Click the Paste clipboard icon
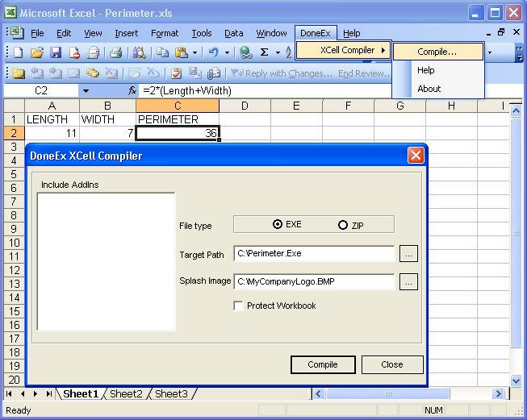Image resolution: width=527 pixels, height=420 pixels. (181, 52)
